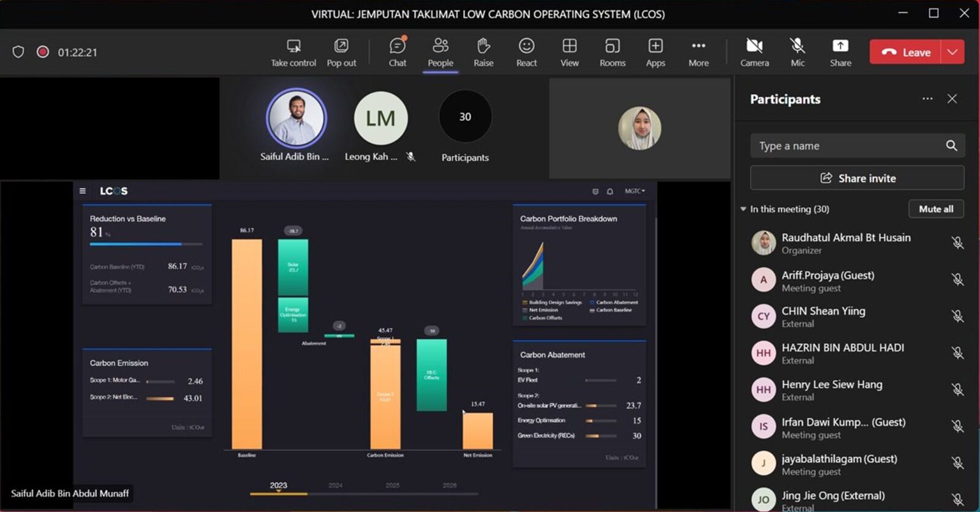Click the LCOS notification bell icon
The width and height of the screenshot is (980, 512).
pyautogui.click(x=610, y=191)
